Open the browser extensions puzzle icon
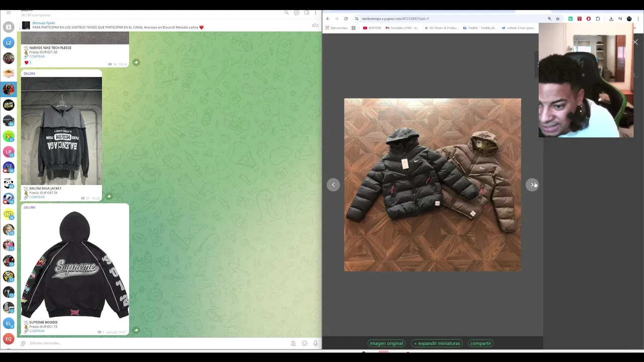Image resolution: width=644 pixels, height=362 pixels. (598, 19)
